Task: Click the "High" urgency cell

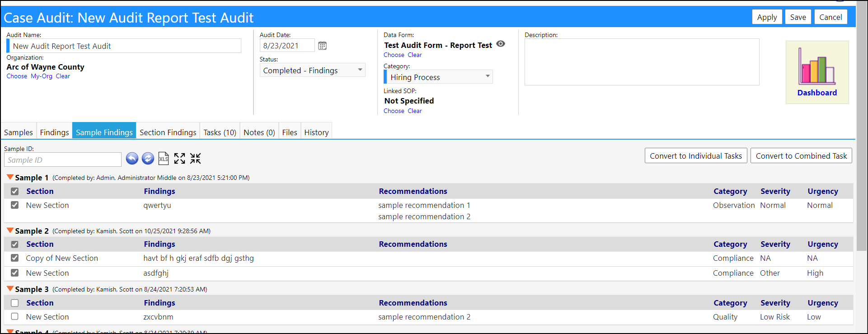Action: point(815,273)
